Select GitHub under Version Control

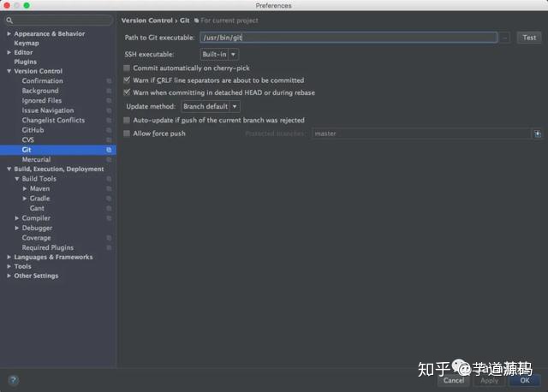point(33,130)
